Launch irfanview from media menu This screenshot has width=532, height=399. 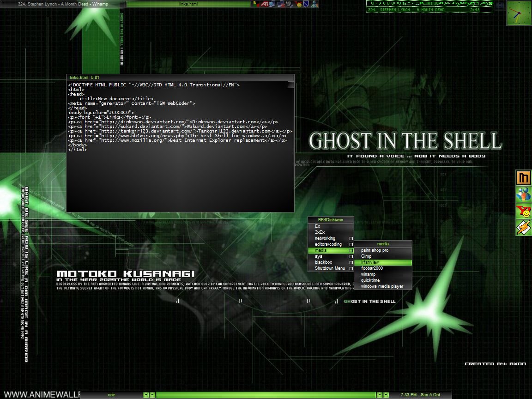point(383,262)
